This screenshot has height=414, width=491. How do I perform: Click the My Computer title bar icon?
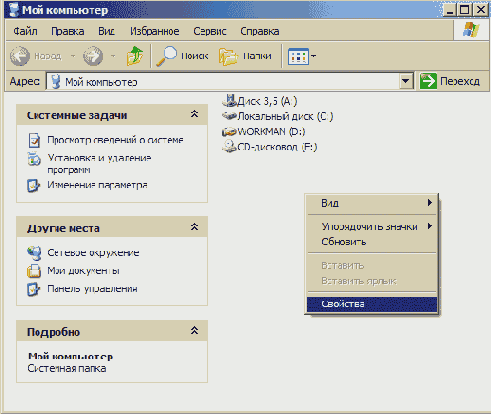(x=14, y=10)
